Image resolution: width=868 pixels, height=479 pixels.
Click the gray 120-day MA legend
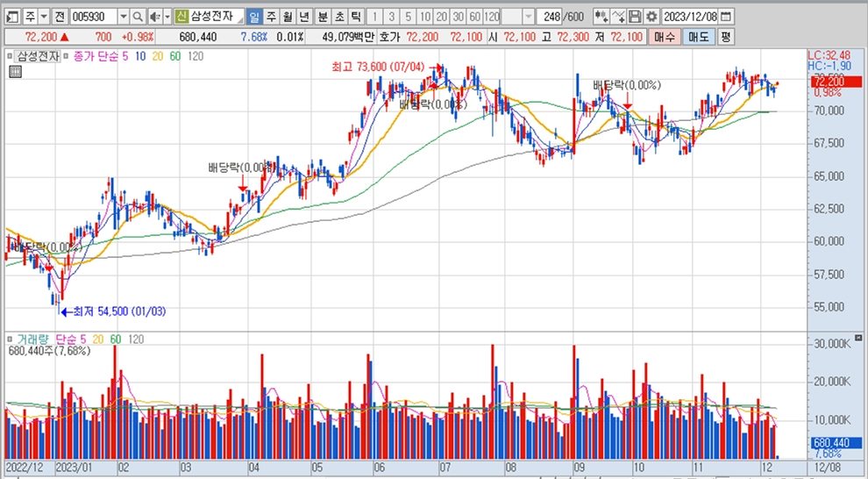196,56
